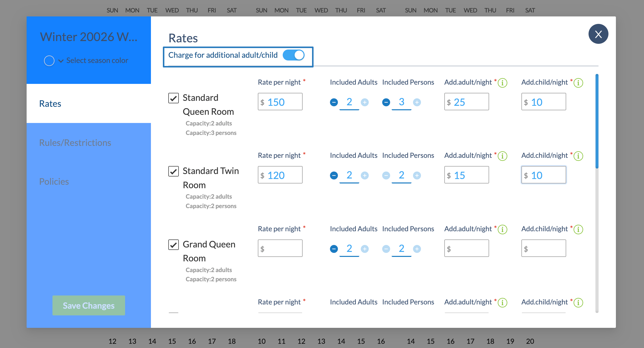Click info icon beside Standard Queen Add.adult/night
Viewport: 644px width, 348px height.
(x=502, y=83)
